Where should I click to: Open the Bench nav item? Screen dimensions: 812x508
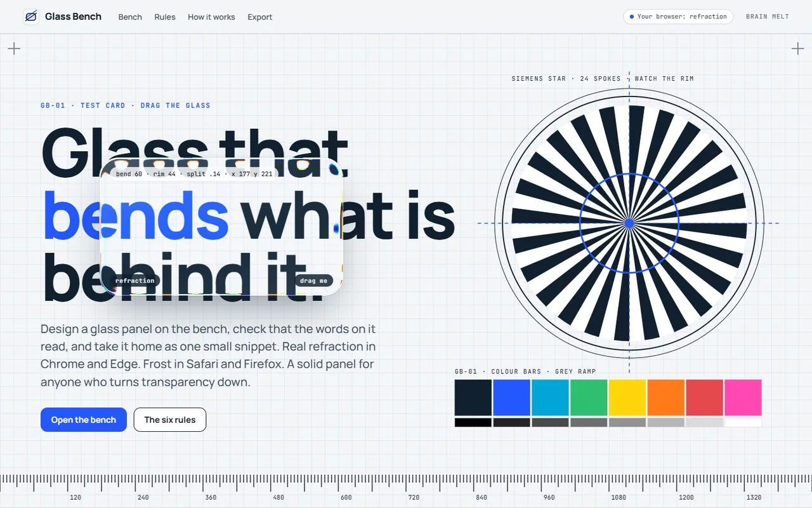pos(130,17)
